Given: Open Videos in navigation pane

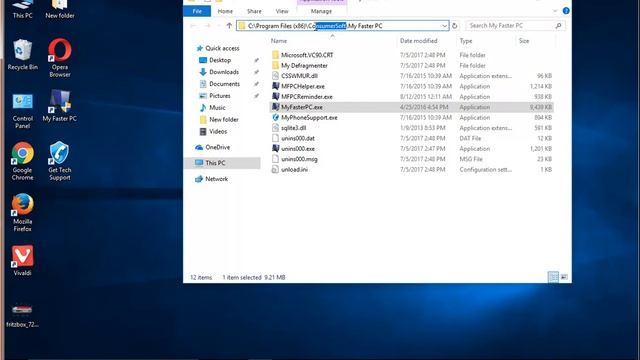Looking at the screenshot, I should [x=213, y=131].
